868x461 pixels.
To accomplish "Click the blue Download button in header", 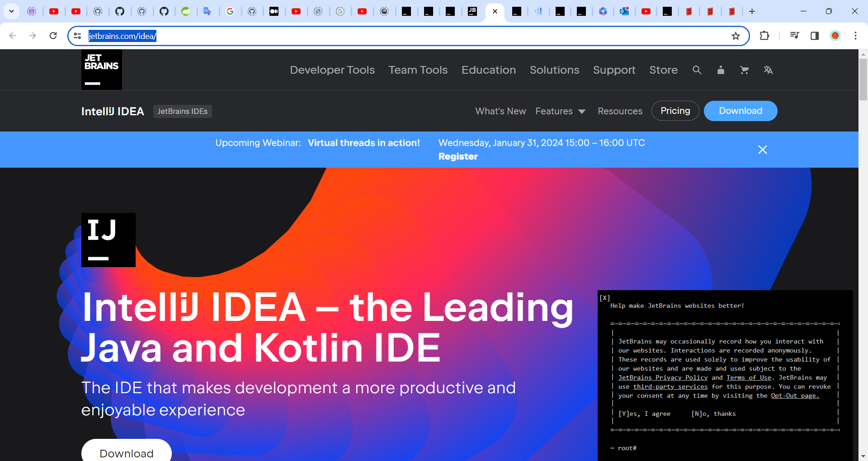I will pyautogui.click(x=741, y=111).
